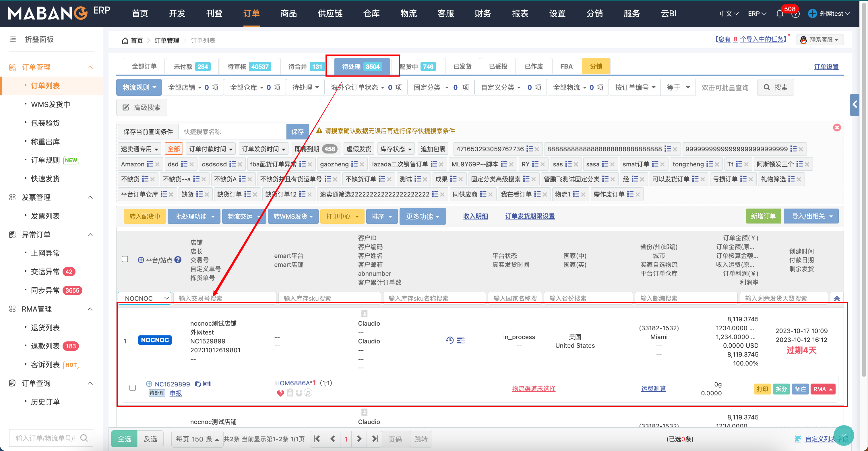Viewport: 868px width, 451px height.
Task: Open the list detail icon in row 1
Action: click(x=461, y=341)
